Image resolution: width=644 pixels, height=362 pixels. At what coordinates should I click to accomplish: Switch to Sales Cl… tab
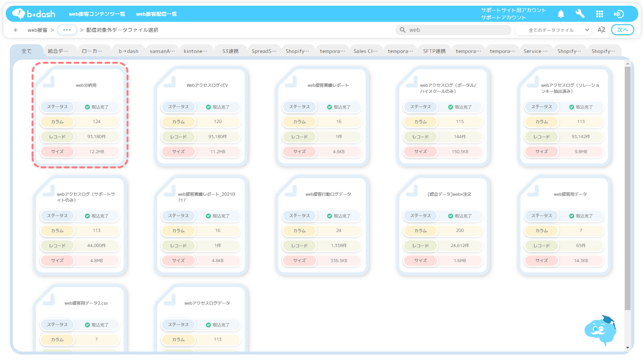click(366, 51)
